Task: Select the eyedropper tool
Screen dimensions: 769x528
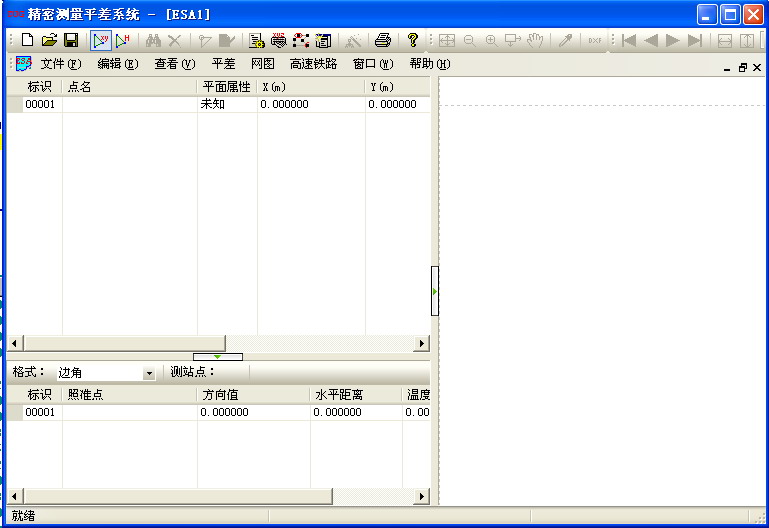Action: pos(565,40)
